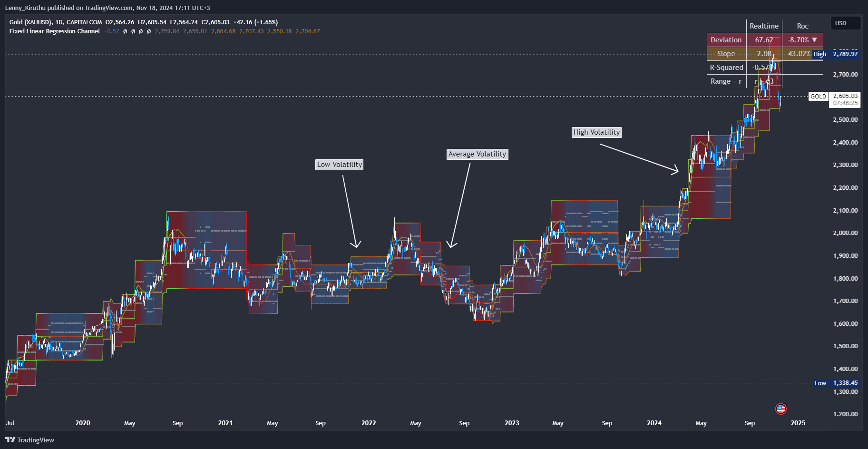Click the Slope row label
Viewport: 868px width, 449px height.
726,54
